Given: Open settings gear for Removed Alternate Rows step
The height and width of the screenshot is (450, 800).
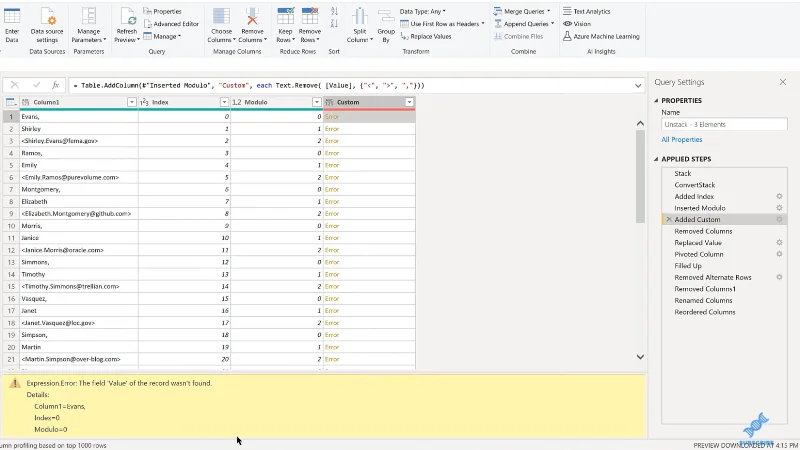Looking at the screenshot, I should 779,278.
